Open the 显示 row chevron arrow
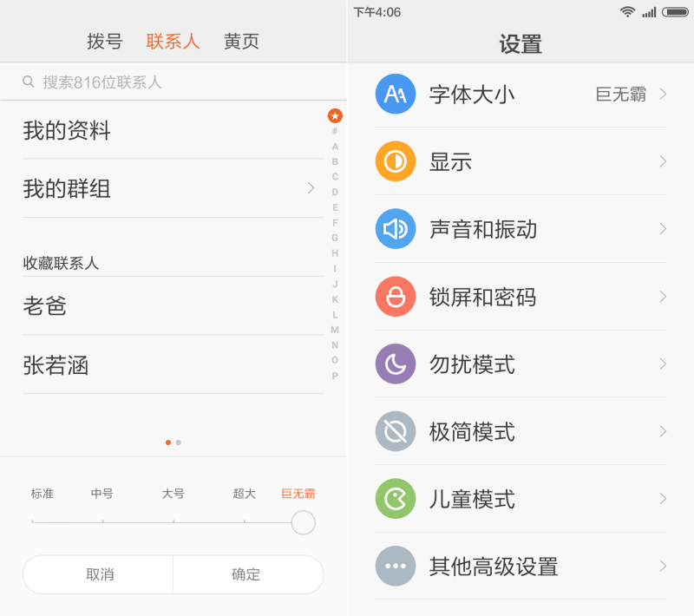Screen dimensions: 694x616 coord(664,161)
